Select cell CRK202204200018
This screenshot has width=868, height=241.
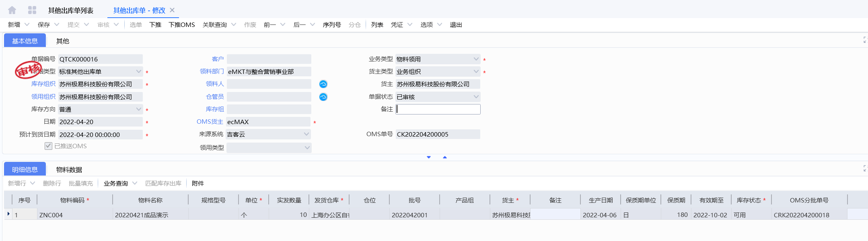(x=809, y=215)
